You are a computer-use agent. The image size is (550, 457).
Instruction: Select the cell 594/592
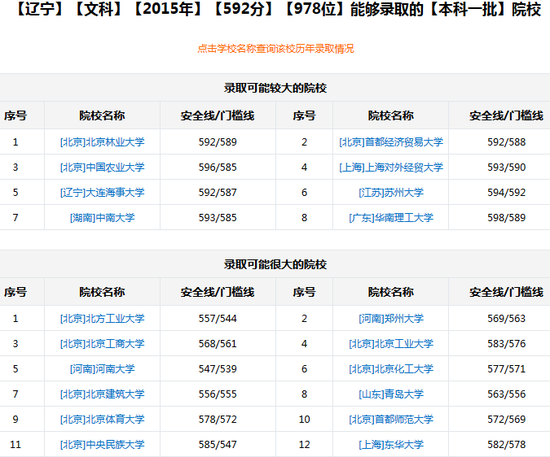click(x=507, y=193)
